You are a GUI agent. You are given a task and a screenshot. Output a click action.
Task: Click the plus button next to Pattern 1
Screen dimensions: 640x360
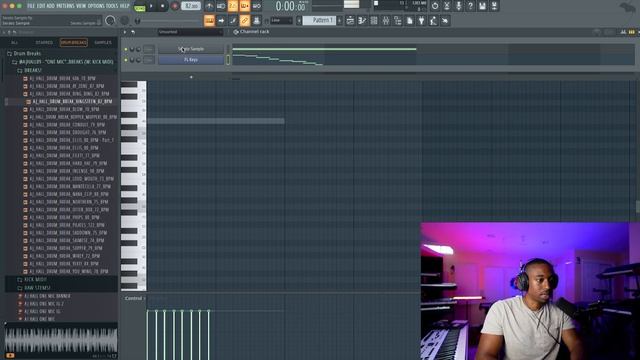[340, 20]
